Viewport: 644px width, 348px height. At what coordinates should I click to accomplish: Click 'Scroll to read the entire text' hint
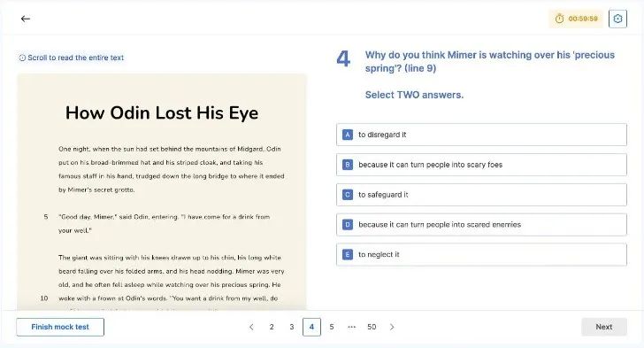pyautogui.click(x=75, y=58)
